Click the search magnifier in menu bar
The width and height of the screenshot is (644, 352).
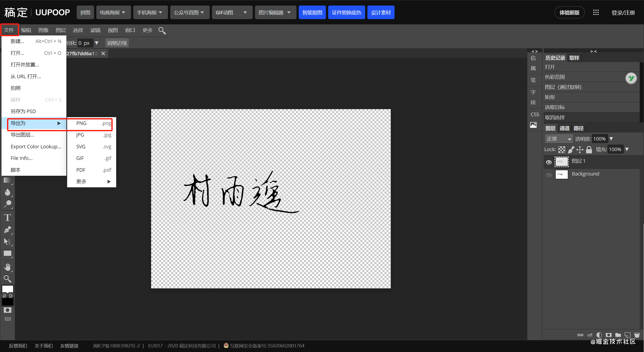[162, 30]
